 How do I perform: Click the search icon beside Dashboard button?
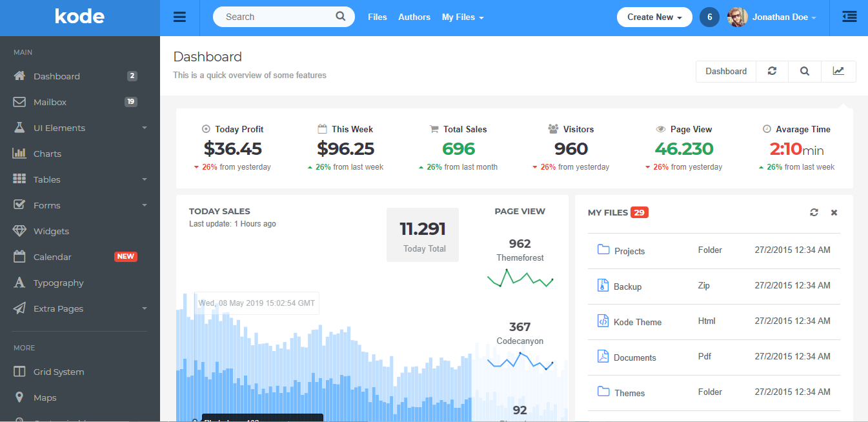[x=805, y=72]
